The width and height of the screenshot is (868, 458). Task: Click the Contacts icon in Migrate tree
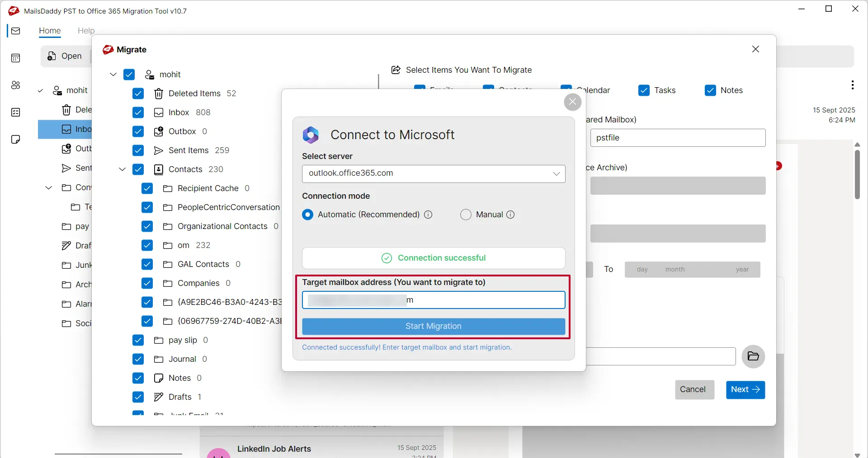tap(159, 169)
